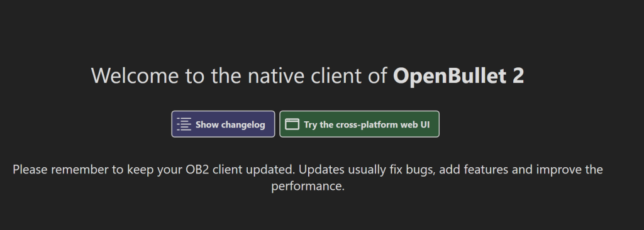Click the 'Show' label on changelog button
This screenshot has width=644, height=230.
click(206, 124)
